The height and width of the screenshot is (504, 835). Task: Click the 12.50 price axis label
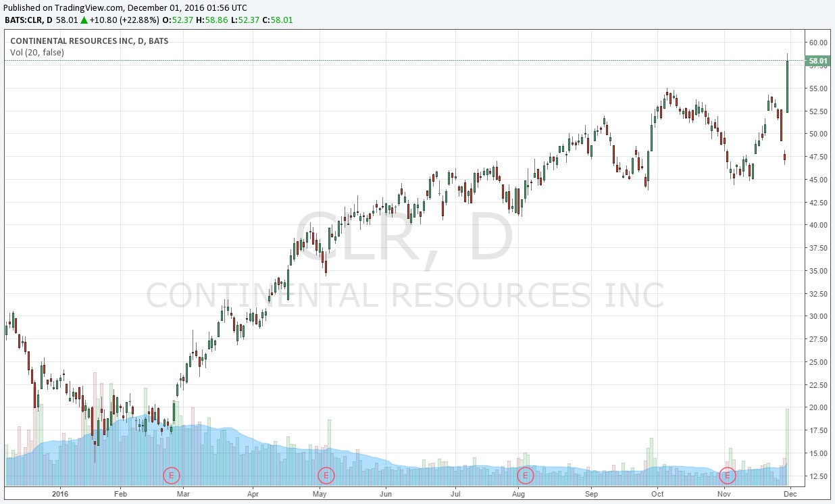[818, 476]
